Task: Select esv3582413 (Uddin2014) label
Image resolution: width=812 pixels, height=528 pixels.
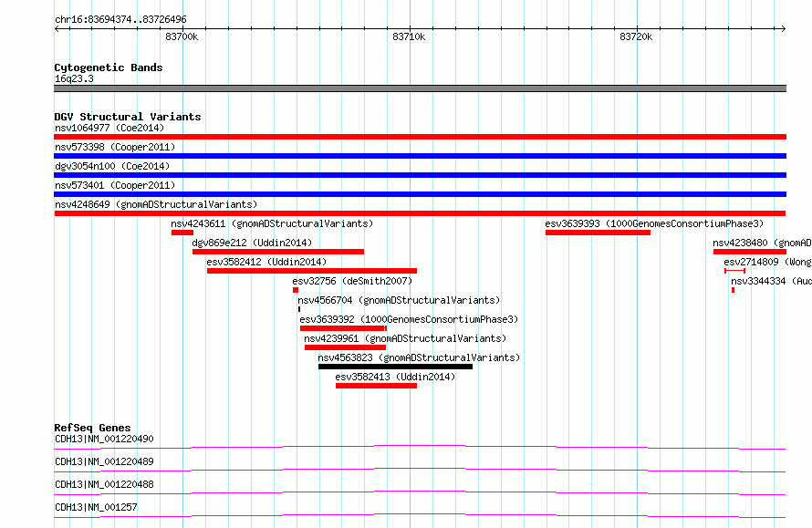Action: tap(395, 377)
